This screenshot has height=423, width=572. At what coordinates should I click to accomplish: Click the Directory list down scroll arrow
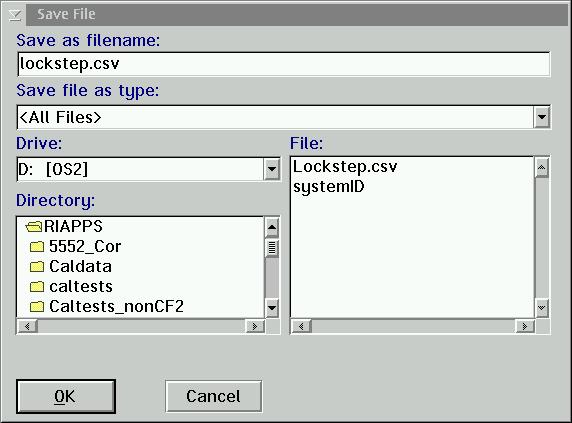click(x=272, y=308)
